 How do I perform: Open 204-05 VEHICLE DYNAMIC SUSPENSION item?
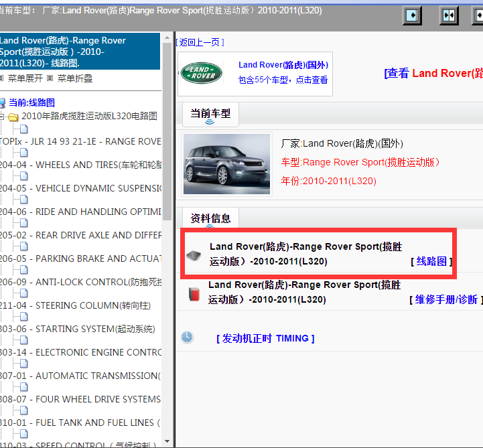click(80, 188)
